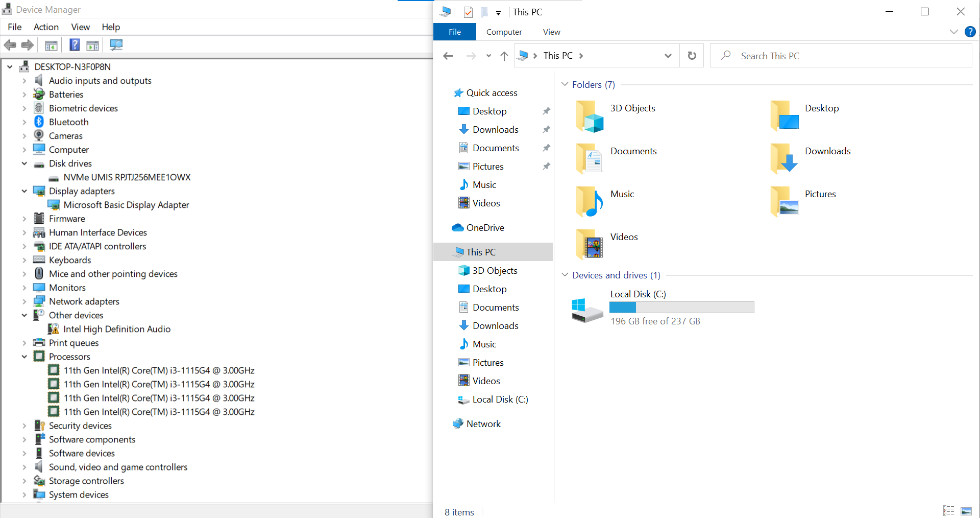
Task: Unpin Documents from Quick access via pin icon
Action: point(546,148)
